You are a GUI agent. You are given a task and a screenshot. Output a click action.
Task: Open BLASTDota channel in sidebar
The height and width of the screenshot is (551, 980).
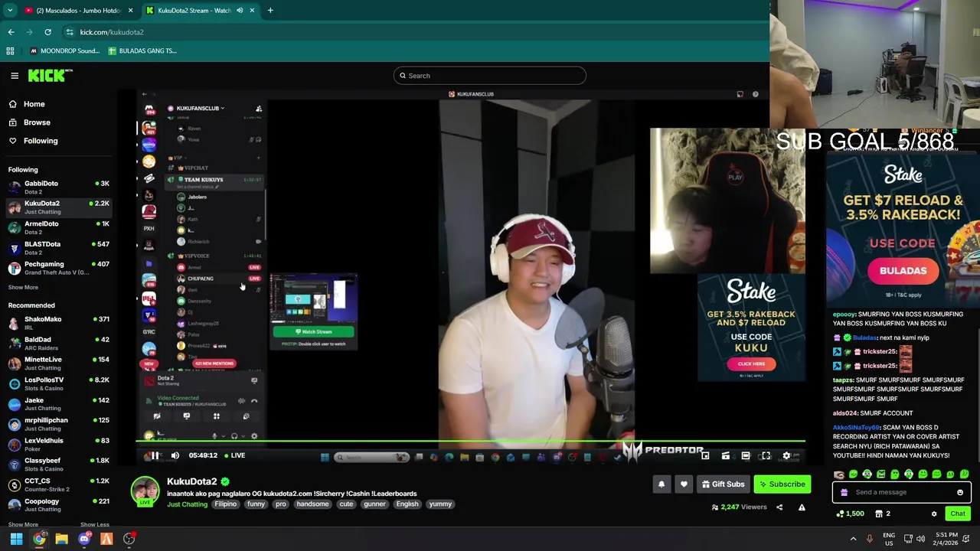(58, 247)
